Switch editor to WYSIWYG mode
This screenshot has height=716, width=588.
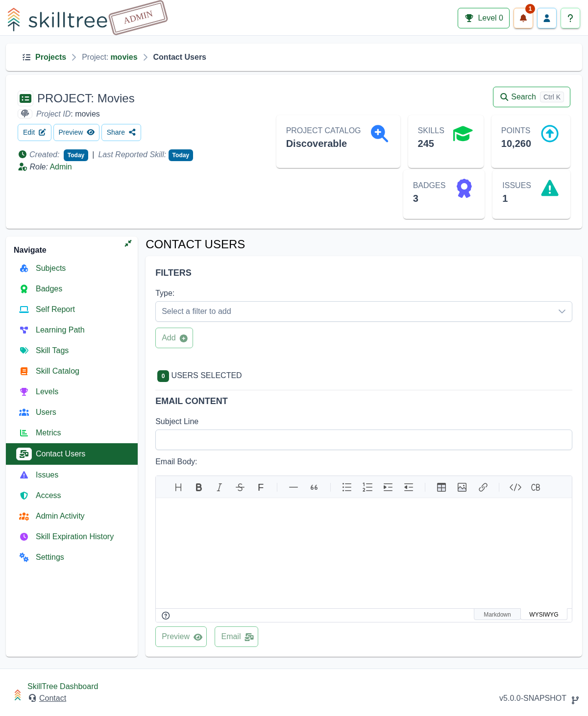(x=544, y=615)
